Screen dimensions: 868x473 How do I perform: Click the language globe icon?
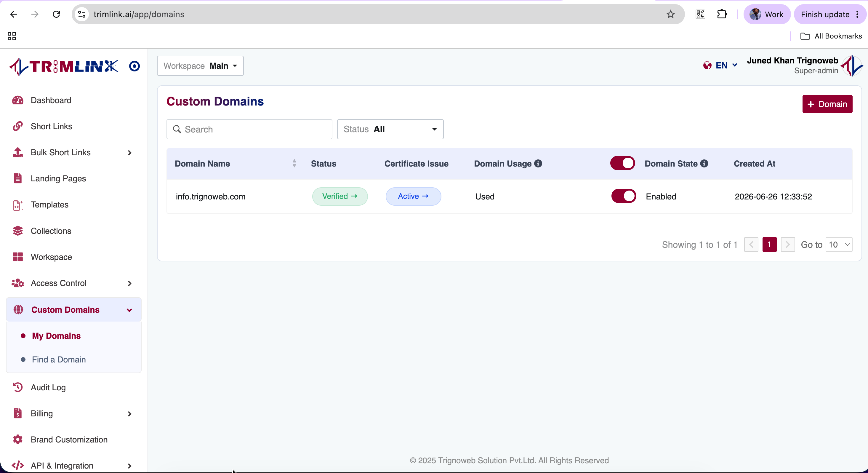pos(707,65)
